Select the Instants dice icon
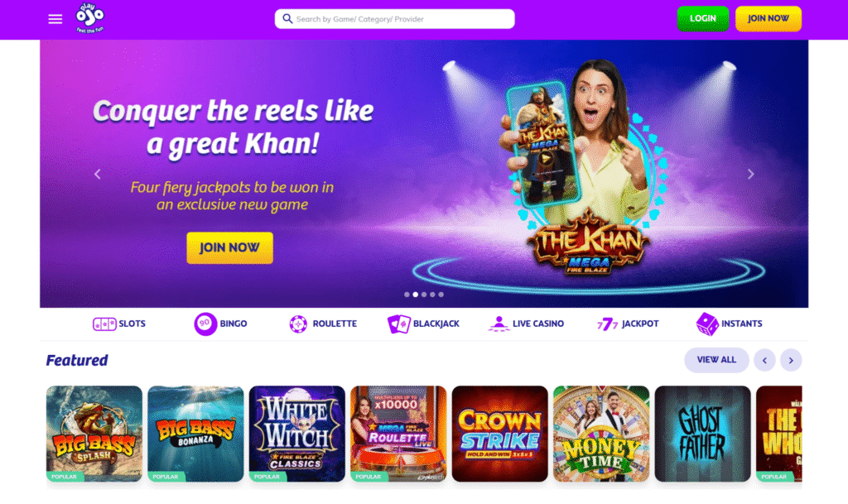Viewport: 848px width, 504px height. (x=707, y=324)
